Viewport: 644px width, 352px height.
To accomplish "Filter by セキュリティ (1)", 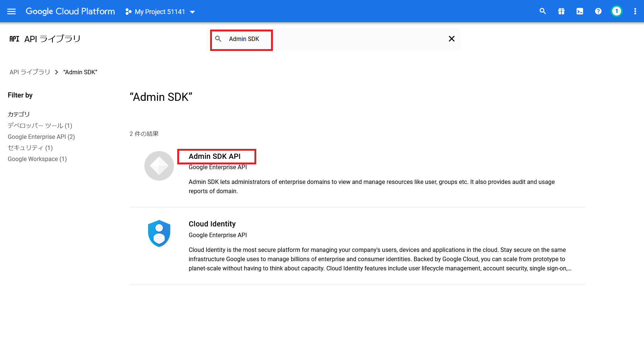I will click(30, 148).
